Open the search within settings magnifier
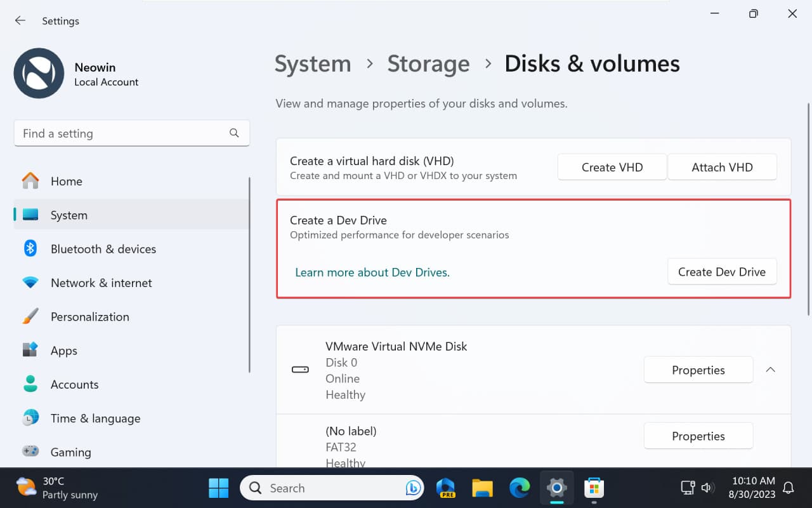Viewport: 812px width, 508px height. 234,133
